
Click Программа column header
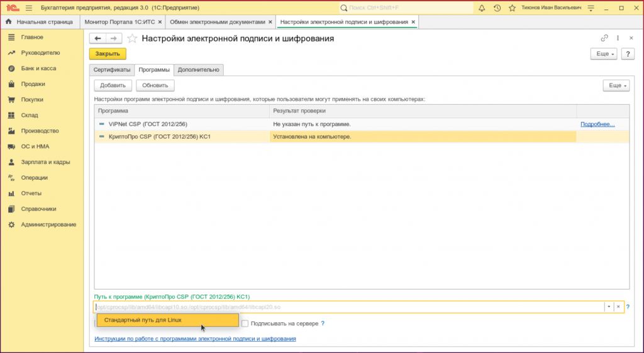pyautogui.click(x=182, y=111)
